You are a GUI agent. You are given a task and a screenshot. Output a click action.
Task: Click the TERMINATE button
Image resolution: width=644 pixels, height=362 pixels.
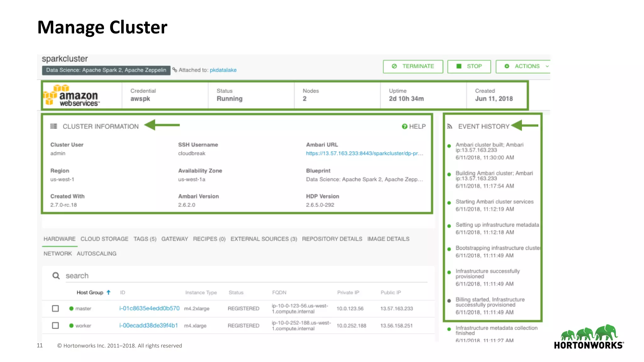point(413,66)
